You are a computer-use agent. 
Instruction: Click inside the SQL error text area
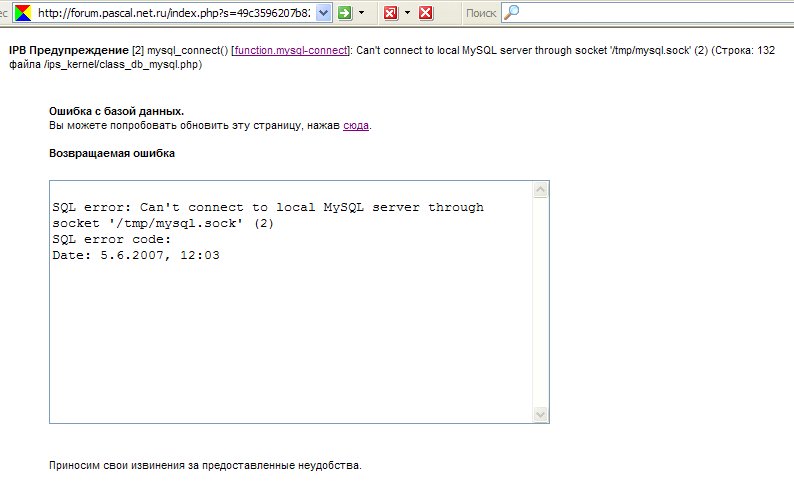290,320
